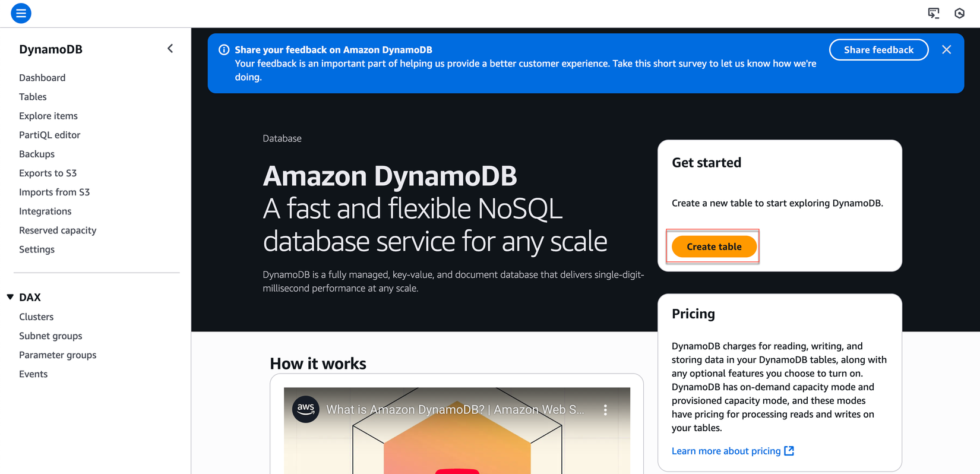Open the CloudShell icon in top bar

(933, 13)
